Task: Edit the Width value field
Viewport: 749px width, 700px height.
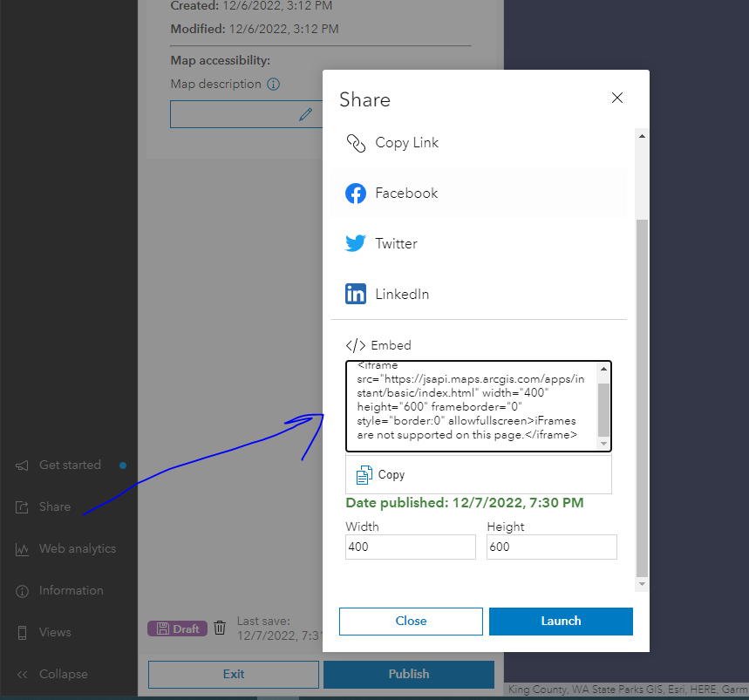Action: click(x=410, y=547)
